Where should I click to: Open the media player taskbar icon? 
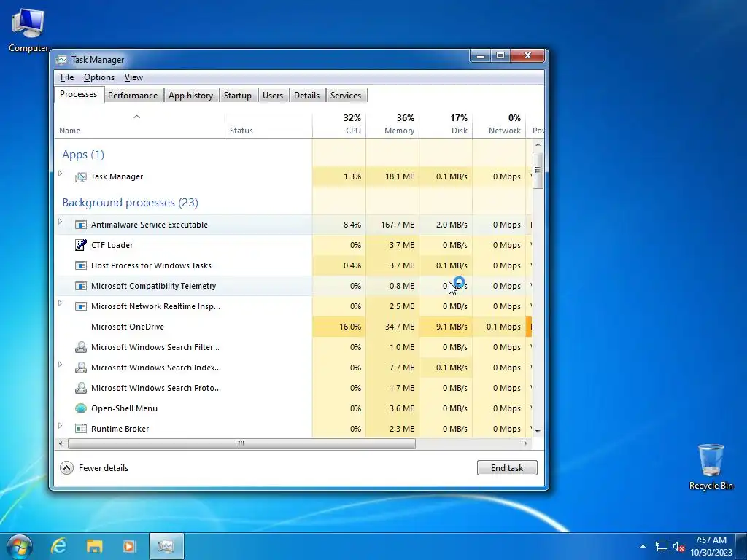tap(130, 546)
